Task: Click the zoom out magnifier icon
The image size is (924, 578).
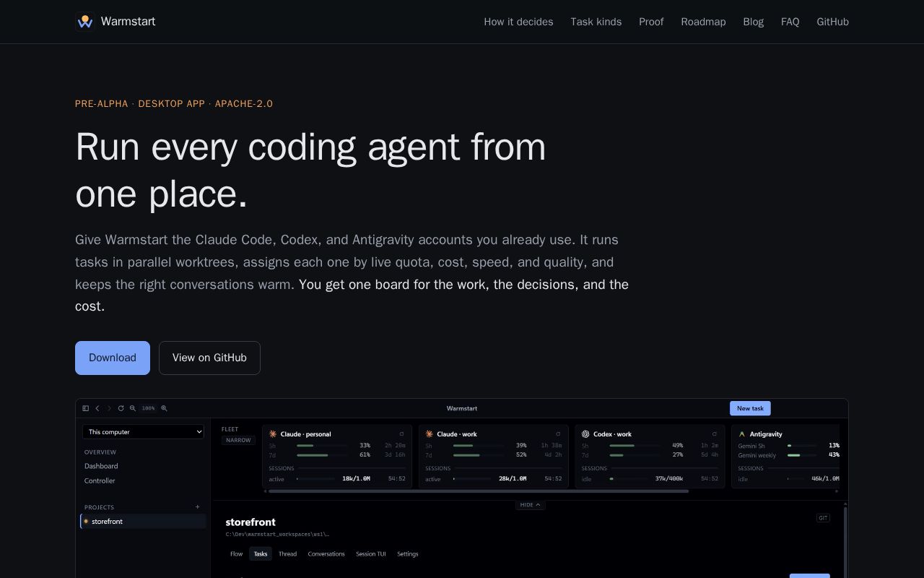Action: click(x=133, y=408)
